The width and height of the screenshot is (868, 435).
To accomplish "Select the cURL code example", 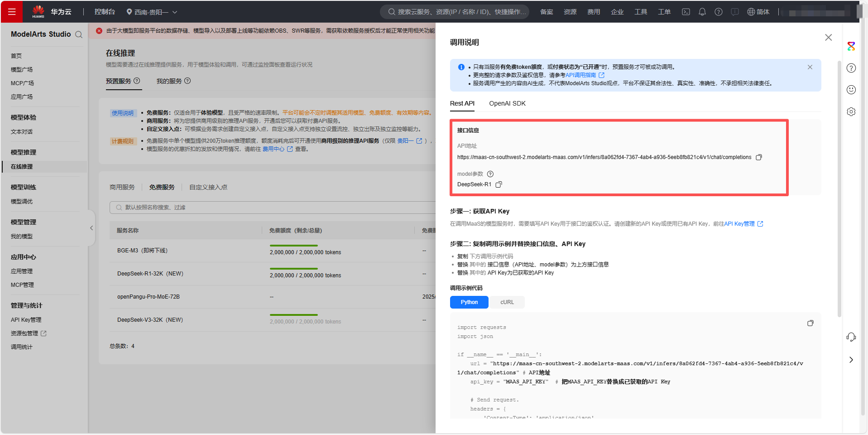I will (x=507, y=302).
